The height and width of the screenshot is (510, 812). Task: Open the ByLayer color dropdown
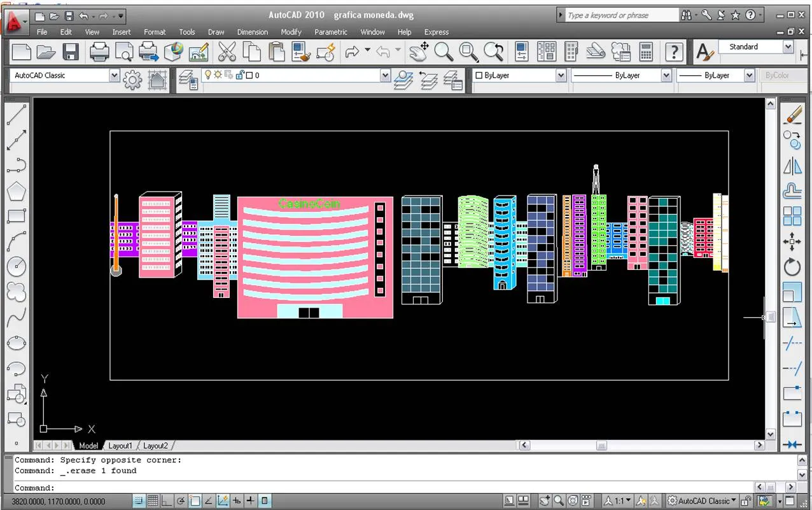(520, 75)
